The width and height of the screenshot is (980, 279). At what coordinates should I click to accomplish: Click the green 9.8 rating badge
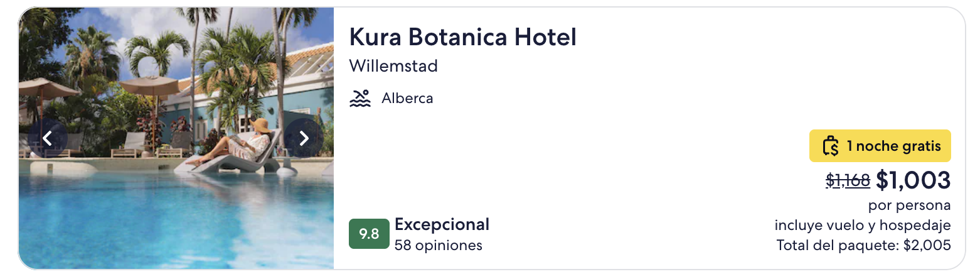[x=369, y=234]
